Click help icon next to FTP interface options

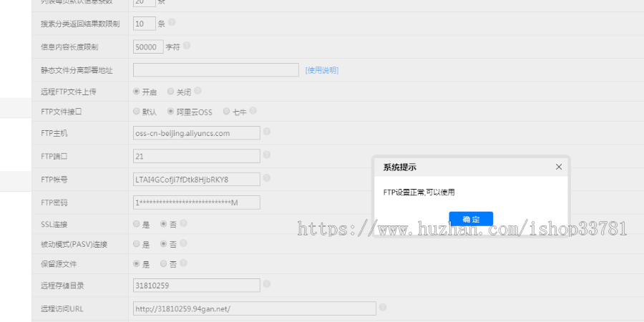pyautogui.click(x=253, y=110)
